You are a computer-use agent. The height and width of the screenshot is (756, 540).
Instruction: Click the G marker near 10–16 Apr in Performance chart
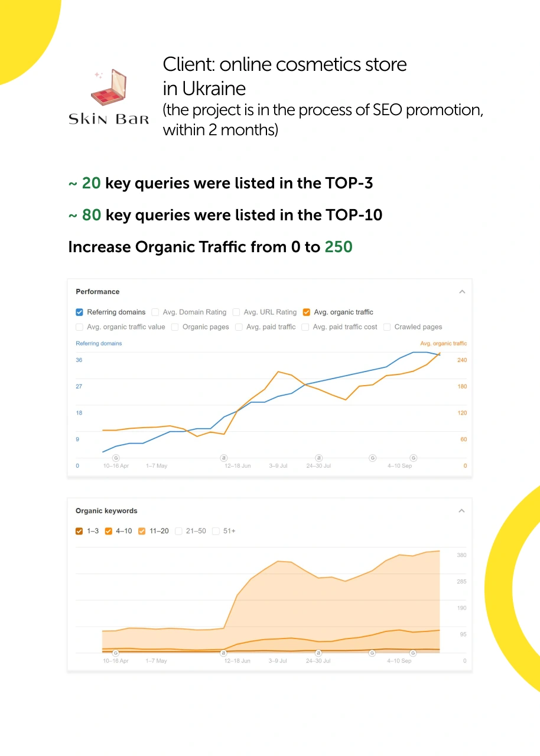point(116,458)
